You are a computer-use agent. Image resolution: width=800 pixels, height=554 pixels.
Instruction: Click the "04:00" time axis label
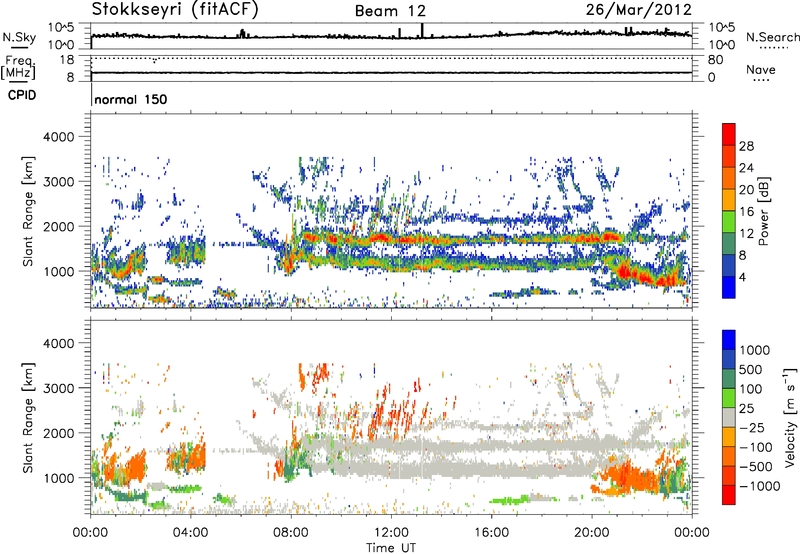pyautogui.click(x=191, y=532)
